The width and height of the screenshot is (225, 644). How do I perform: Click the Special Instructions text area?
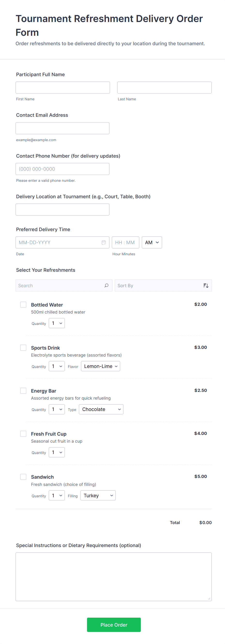[x=113, y=576]
